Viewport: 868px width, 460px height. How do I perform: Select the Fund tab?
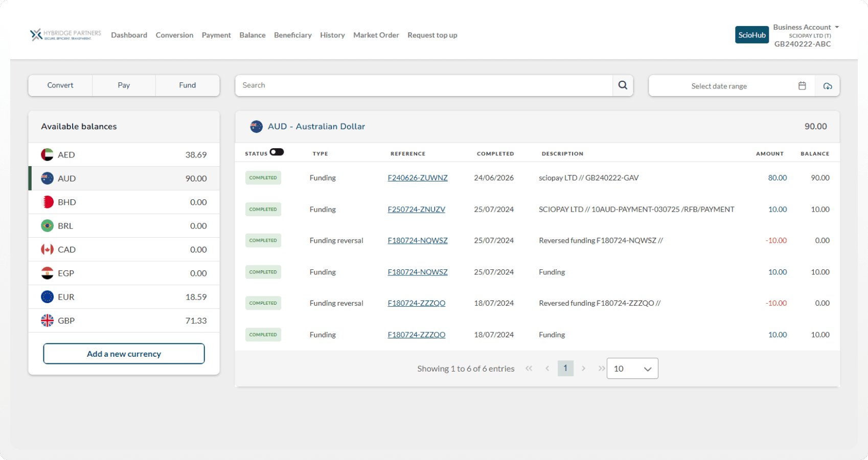tap(188, 85)
